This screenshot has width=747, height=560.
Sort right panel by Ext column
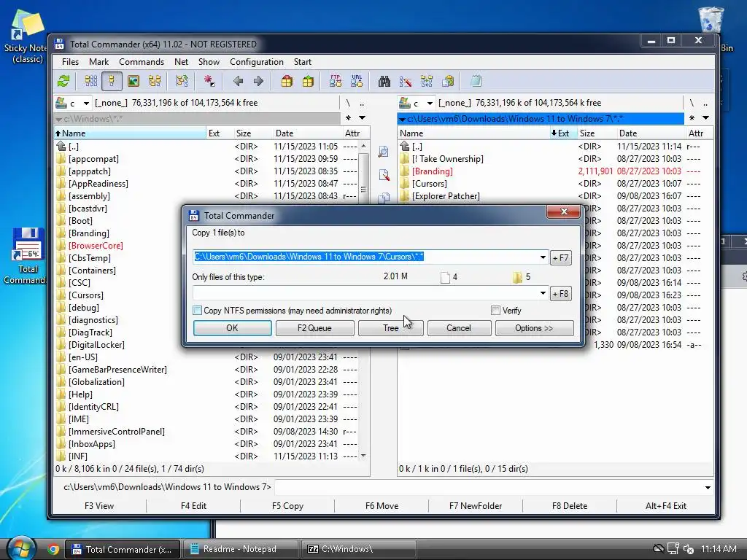point(563,133)
